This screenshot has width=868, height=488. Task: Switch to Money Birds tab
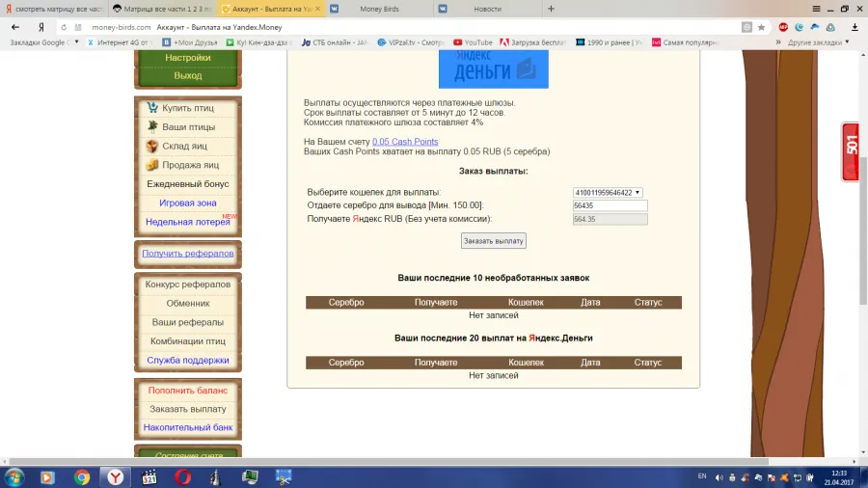(379, 9)
